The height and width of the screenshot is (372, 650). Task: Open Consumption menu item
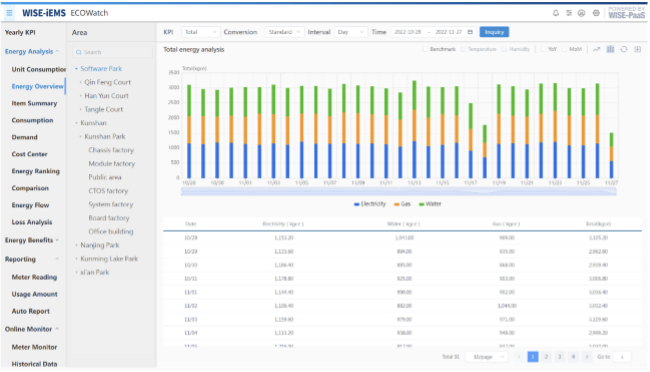click(x=32, y=120)
